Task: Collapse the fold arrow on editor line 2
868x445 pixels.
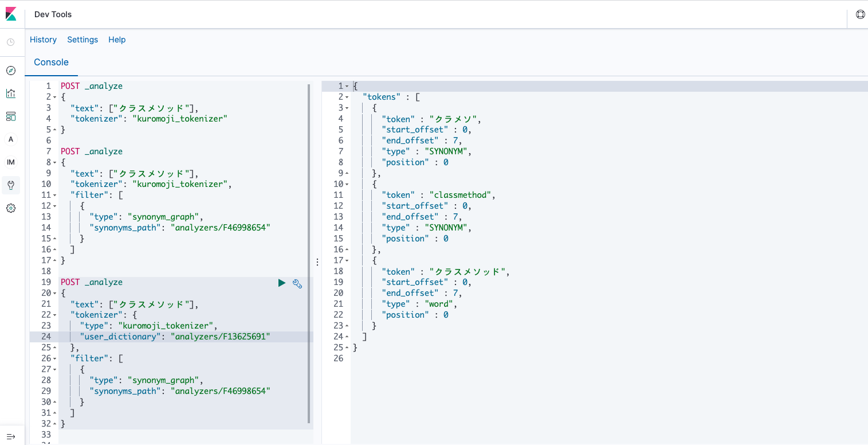Action: 55,97
